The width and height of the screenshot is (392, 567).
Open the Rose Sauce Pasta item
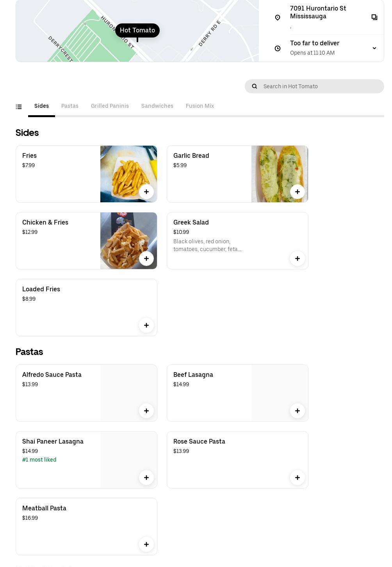click(x=199, y=442)
